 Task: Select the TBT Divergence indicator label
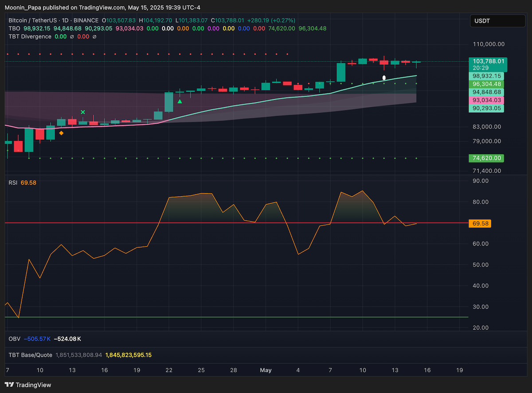30,36
